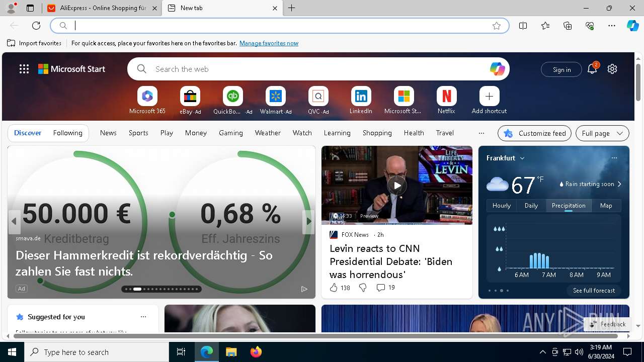Show hidden system tray icons
The height and width of the screenshot is (362, 644).
pos(542,352)
